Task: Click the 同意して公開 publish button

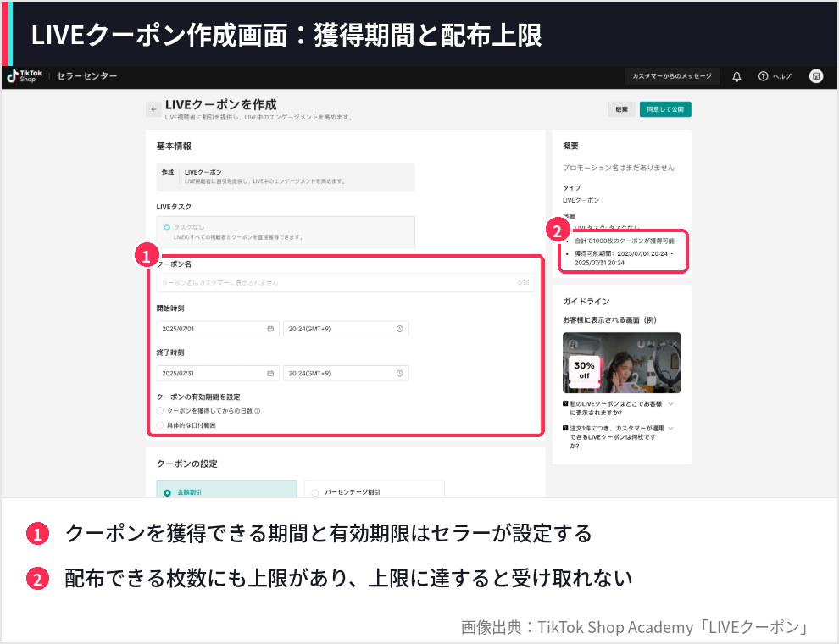Action: 665,109
